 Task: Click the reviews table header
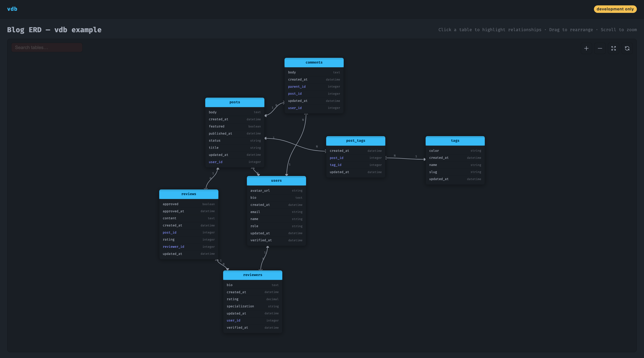coord(189,194)
